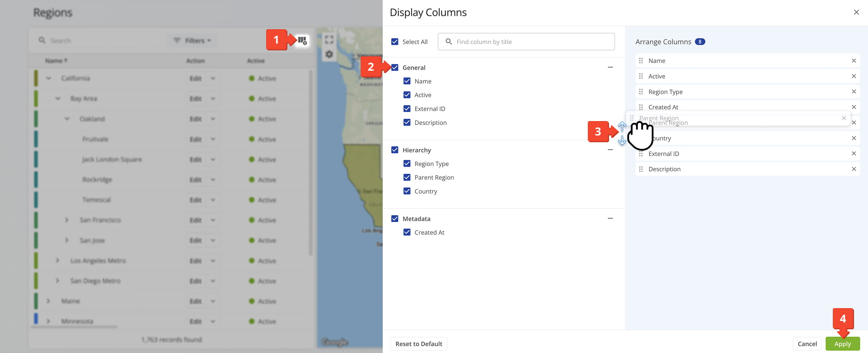This screenshot has width=868, height=353.
Task: Click Reset to Default button
Action: [x=419, y=344]
